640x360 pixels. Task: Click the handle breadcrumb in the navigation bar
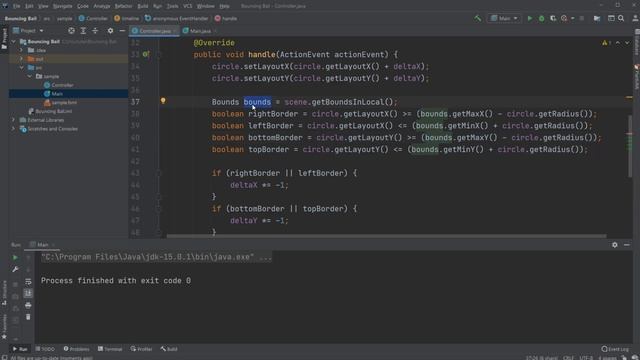[226, 18]
